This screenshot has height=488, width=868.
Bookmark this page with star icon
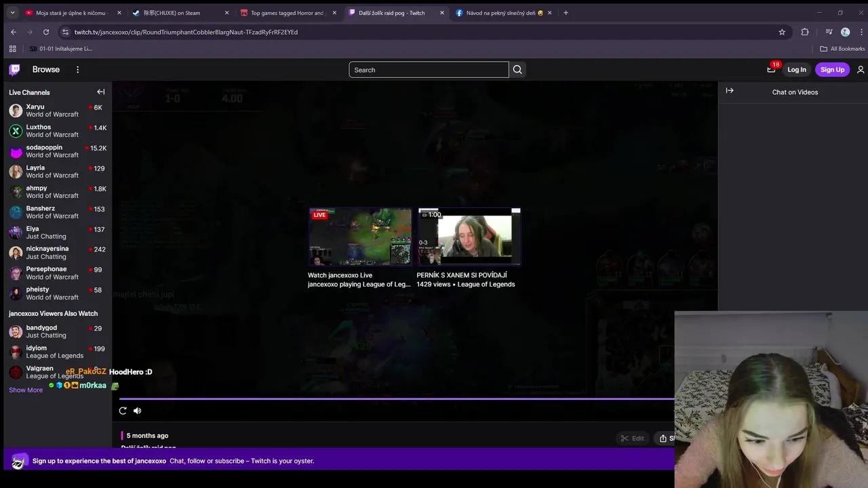pos(782,32)
